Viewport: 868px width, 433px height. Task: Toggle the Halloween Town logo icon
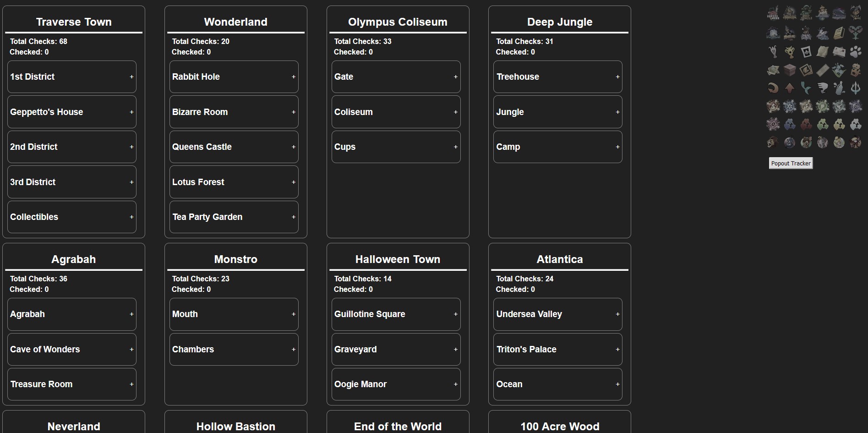click(856, 13)
